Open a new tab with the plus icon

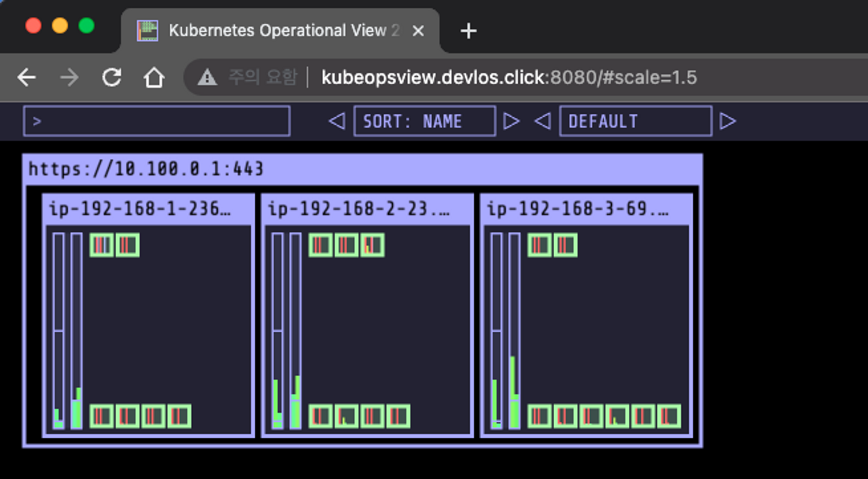tap(468, 31)
